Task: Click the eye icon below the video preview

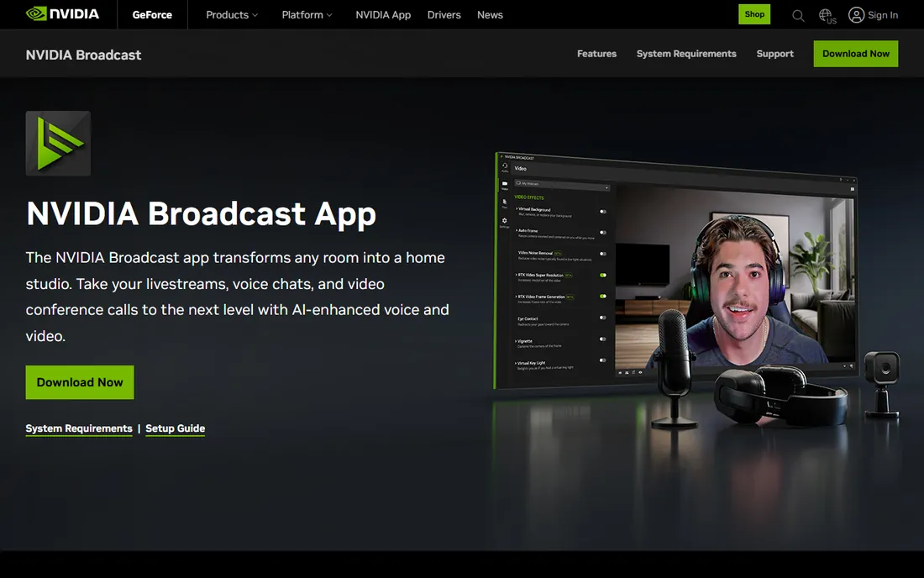Action: 641,372
